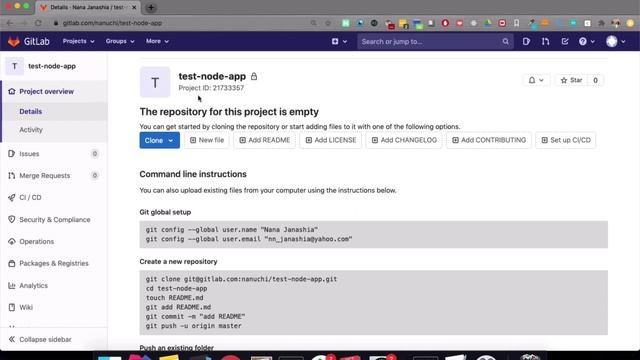Open Wiki in sidebar

(x=26, y=307)
